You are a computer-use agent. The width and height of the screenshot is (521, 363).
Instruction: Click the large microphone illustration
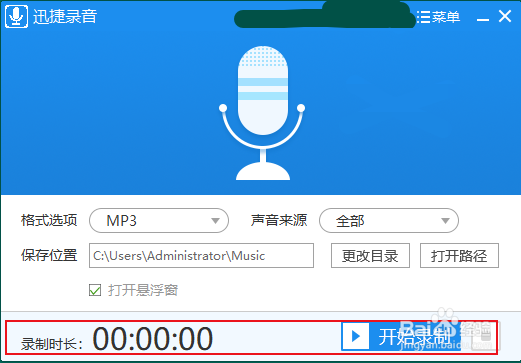point(263,113)
